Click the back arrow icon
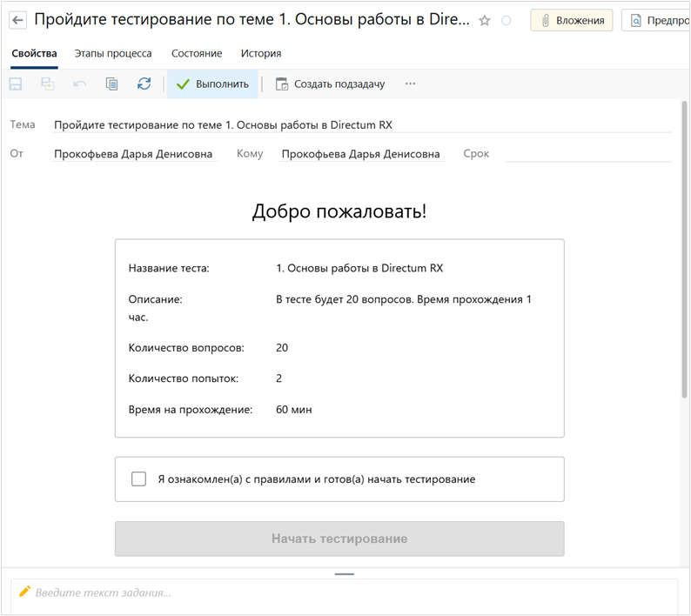This screenshot has height=616, width=691. tap(17, 20)
